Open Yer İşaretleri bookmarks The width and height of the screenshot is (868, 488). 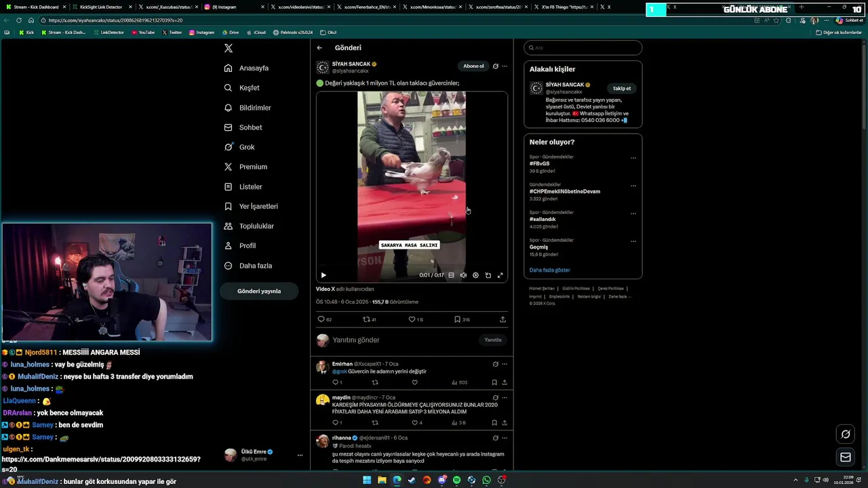click(x=251, y=206)
